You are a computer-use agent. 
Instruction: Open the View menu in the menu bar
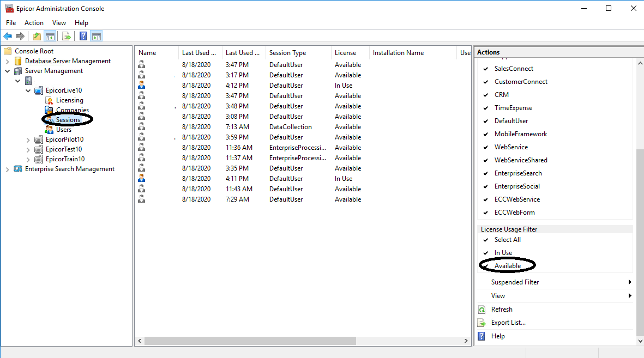coord(59,23)
